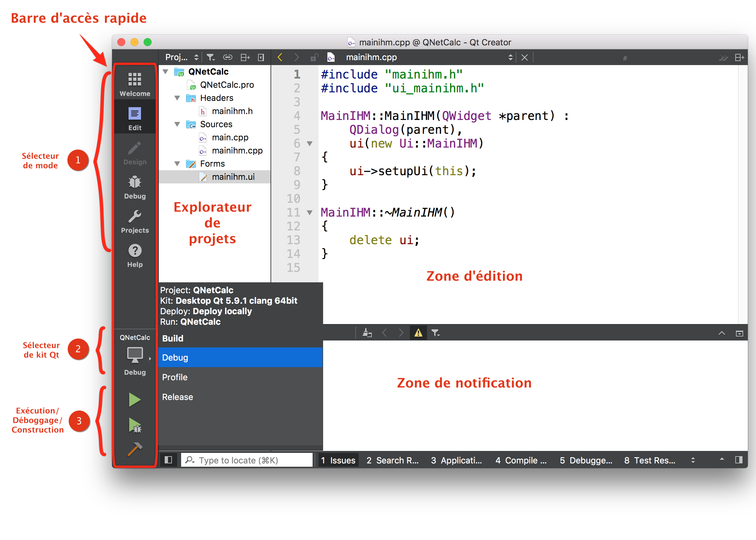Go back in editor navigation history
Screen dimensions: 756x540
coord(280,57)
